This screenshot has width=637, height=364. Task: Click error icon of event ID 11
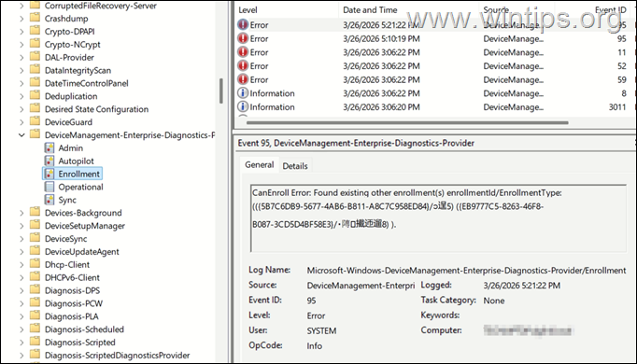tap(243, 52)
